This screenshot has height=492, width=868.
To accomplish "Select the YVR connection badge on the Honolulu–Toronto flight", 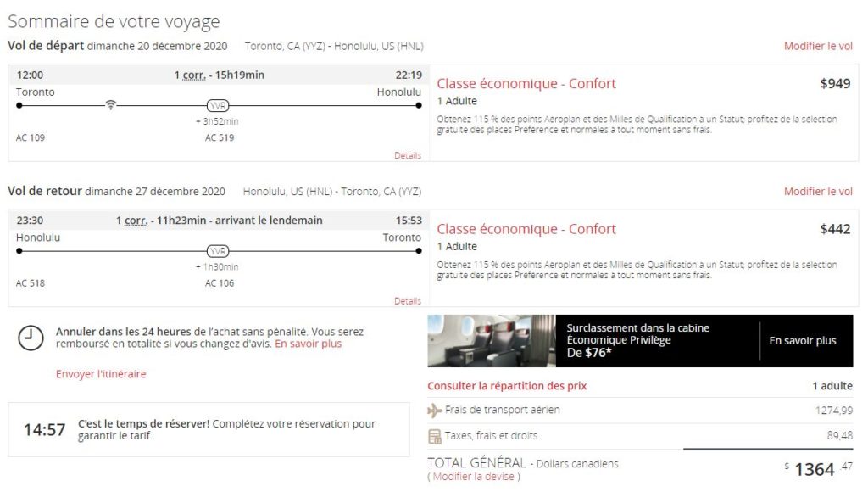I will pos(219,252).
